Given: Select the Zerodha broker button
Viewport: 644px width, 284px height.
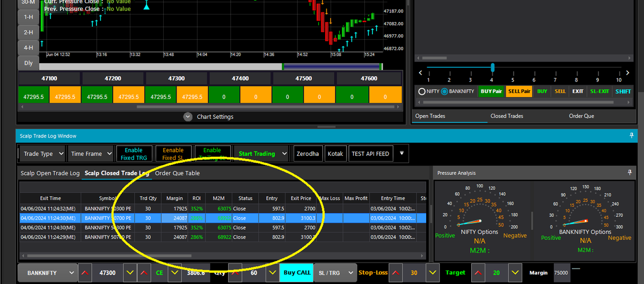Looking at the screenshot, I should (x=308, y=154).
